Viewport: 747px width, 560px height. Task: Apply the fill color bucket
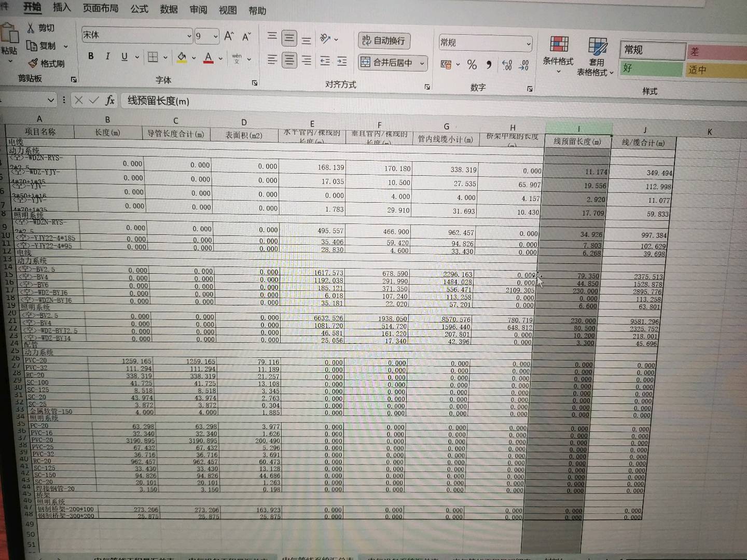pos(182,57)
